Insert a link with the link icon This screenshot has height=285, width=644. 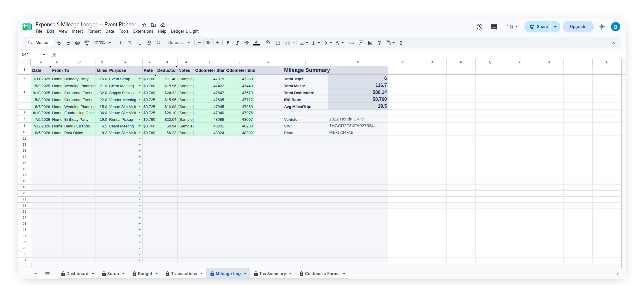tap(352, 43)
